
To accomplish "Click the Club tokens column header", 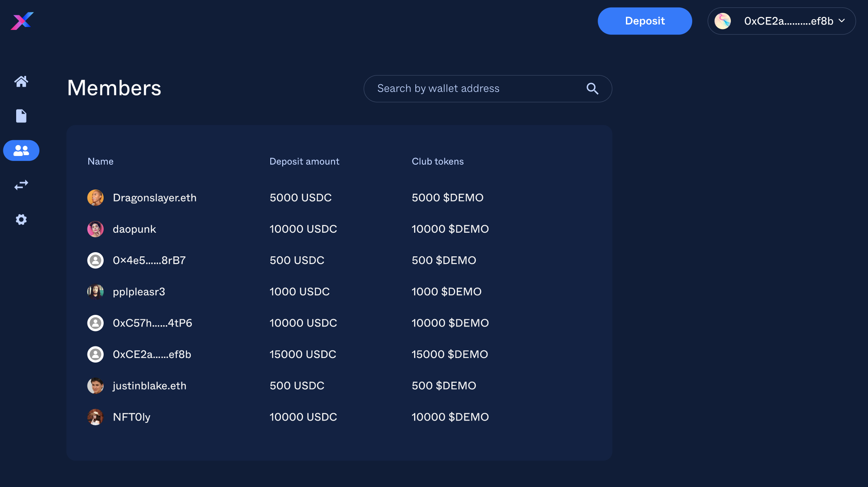I will [x=437, y=161].
